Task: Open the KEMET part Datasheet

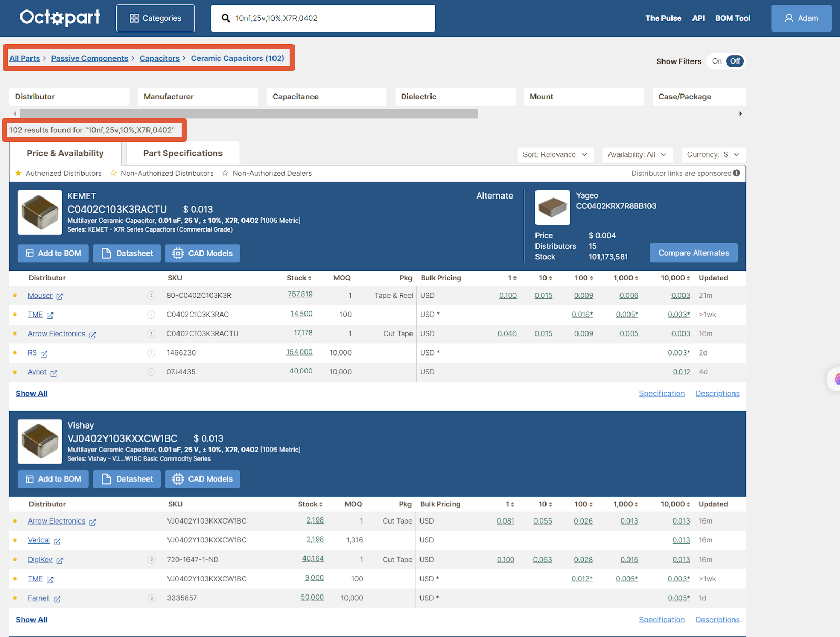Action: point(127,253)
